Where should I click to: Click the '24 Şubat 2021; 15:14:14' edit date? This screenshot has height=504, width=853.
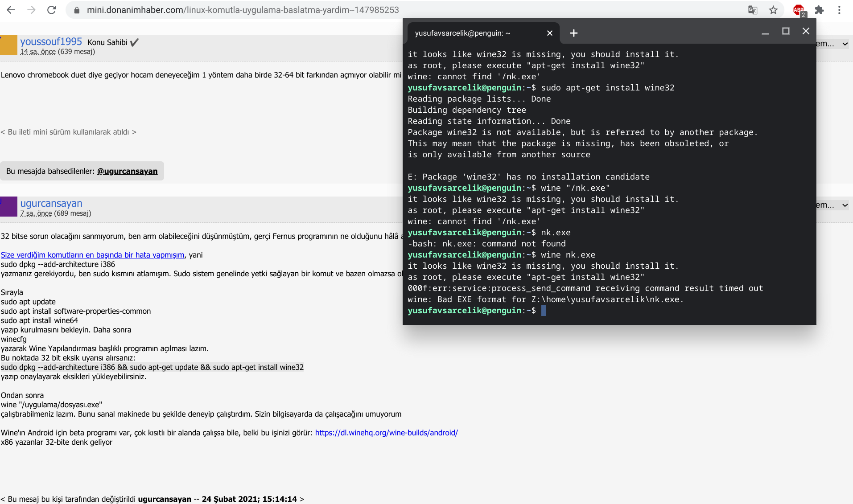[x=249, y=499]
